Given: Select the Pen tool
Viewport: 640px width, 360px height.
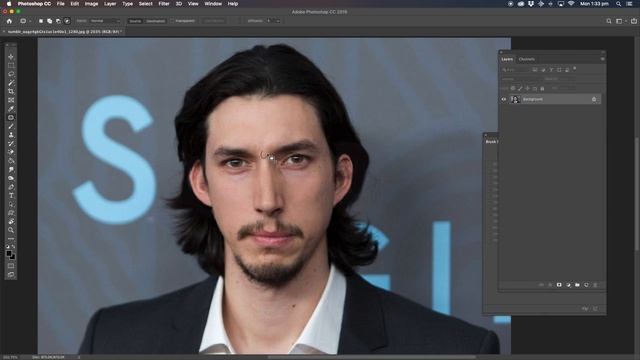Looking at the screenshot, I should tap(11, 187).
